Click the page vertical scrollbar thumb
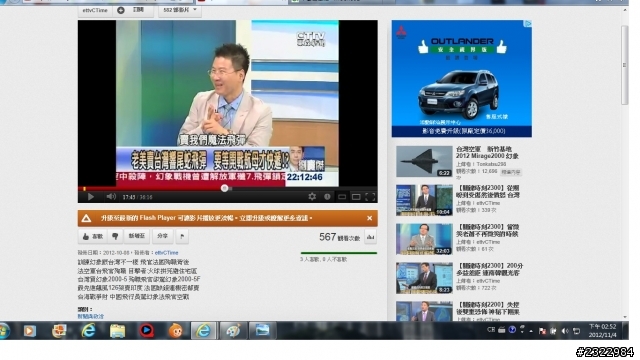This screenshot has width=640, height=360. 624,65
